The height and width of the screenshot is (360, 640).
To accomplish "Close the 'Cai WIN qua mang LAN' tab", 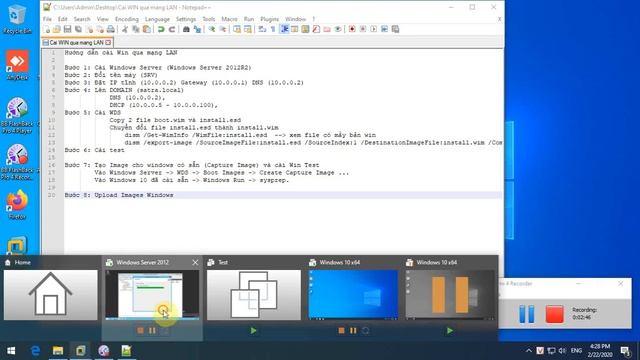I will [x=108, y=42].
